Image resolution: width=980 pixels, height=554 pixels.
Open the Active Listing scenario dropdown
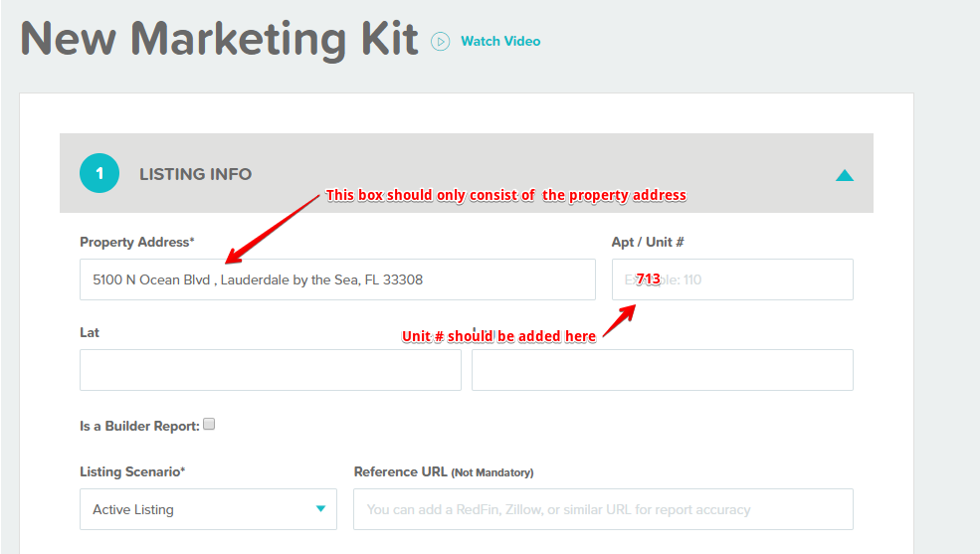click(x=208, y=509)
